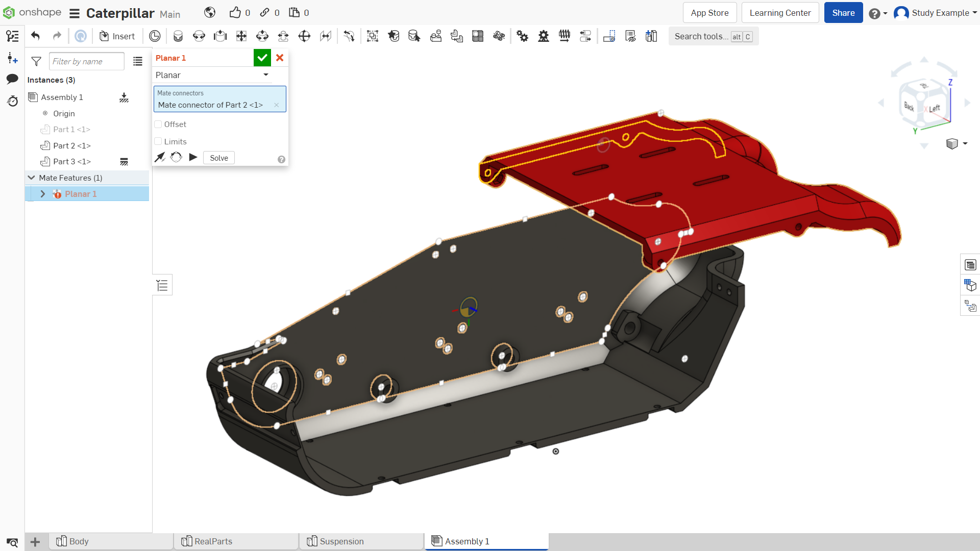
Task: Click the flip primary axis icon
Action: (x=160, y=157)
